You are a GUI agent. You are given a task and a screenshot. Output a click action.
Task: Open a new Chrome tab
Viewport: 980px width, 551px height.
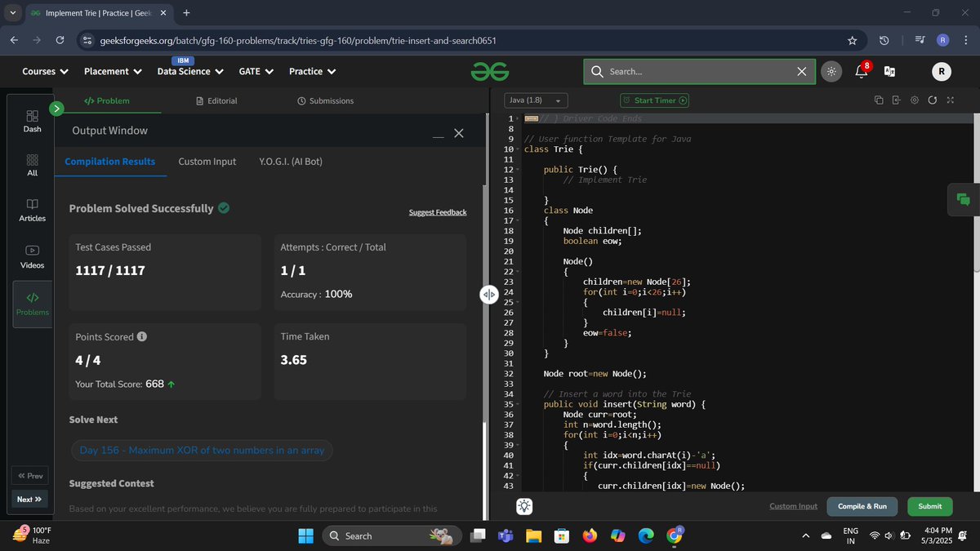click(x=186, y=13)
